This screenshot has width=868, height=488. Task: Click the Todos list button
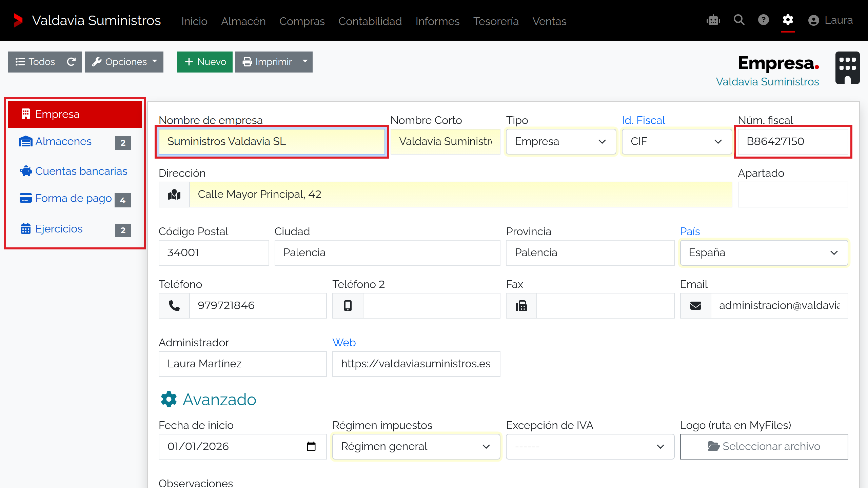[36, 62]
